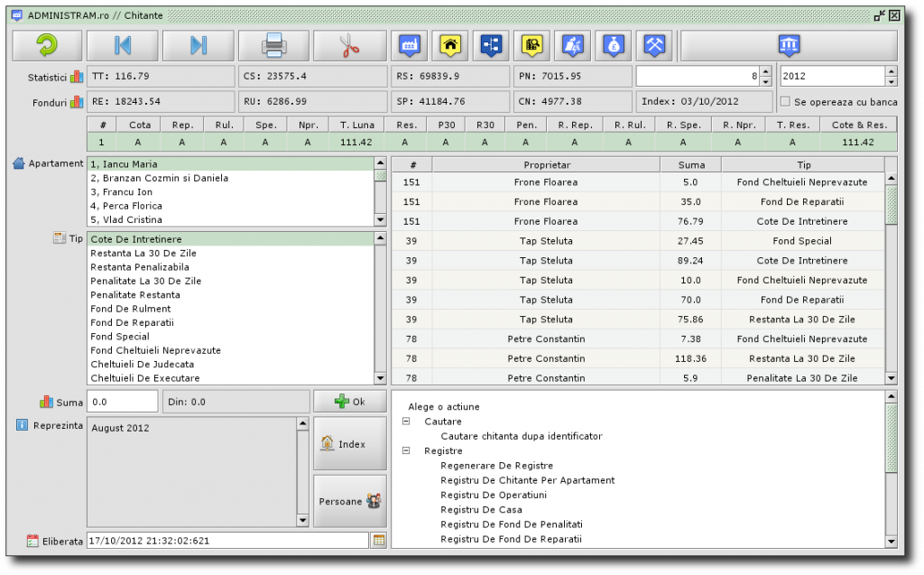Image resolution: width=924 pixels, height=575 pixels.
Task: Select Registru De Operatiuni action
Action: 494,495
